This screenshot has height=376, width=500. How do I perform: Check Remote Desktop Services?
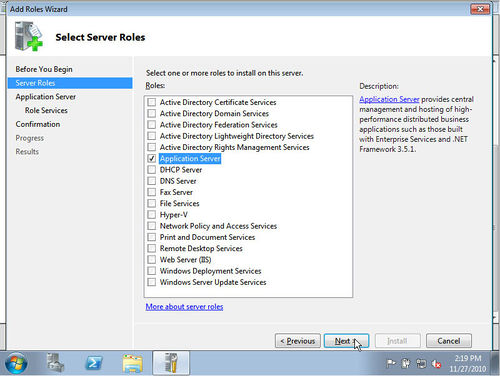point(152,248)
